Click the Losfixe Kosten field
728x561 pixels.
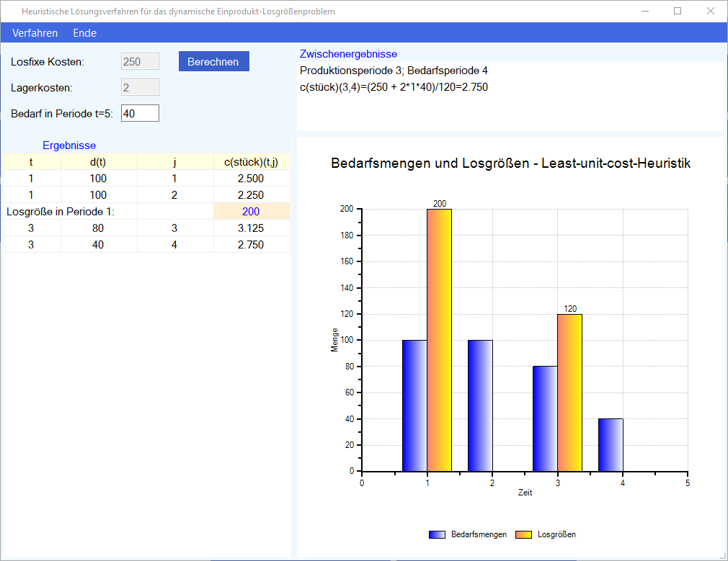140,62
